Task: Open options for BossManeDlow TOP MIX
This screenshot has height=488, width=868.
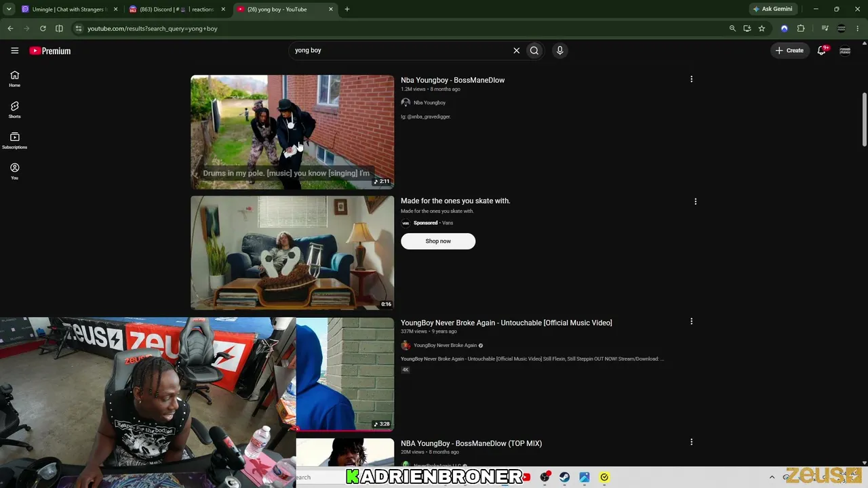Action: [691, 442]
